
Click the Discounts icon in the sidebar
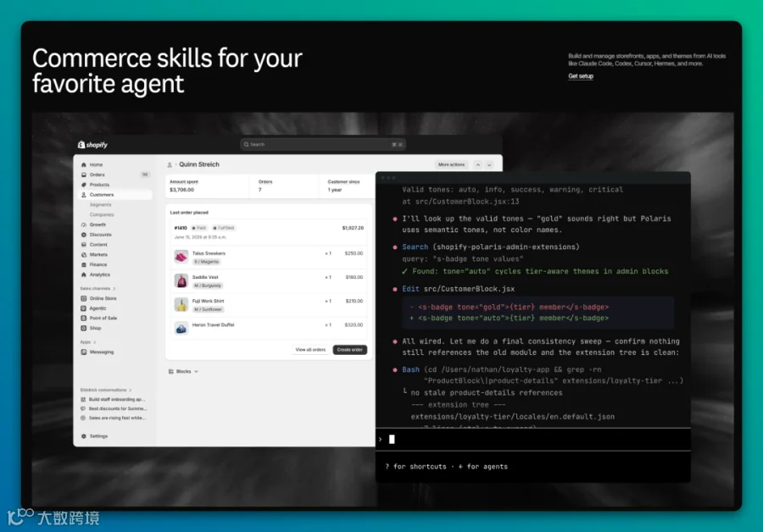[x=84, y=235]
